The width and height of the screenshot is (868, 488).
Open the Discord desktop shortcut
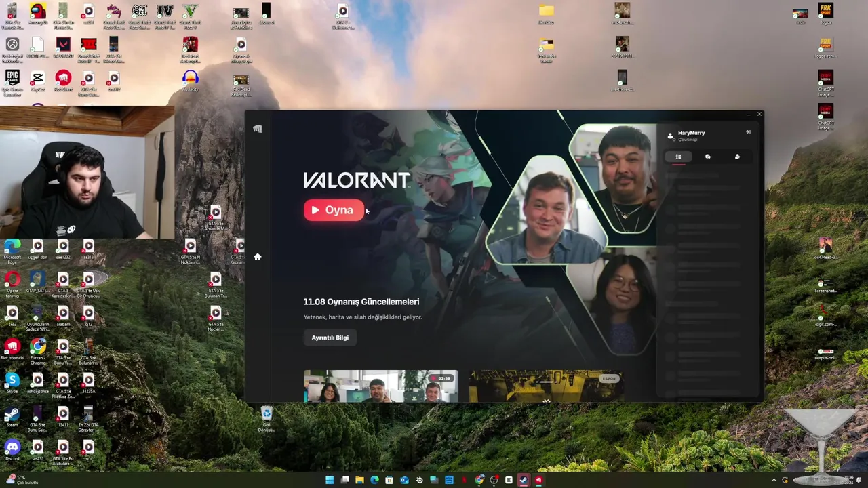[12, 451]
